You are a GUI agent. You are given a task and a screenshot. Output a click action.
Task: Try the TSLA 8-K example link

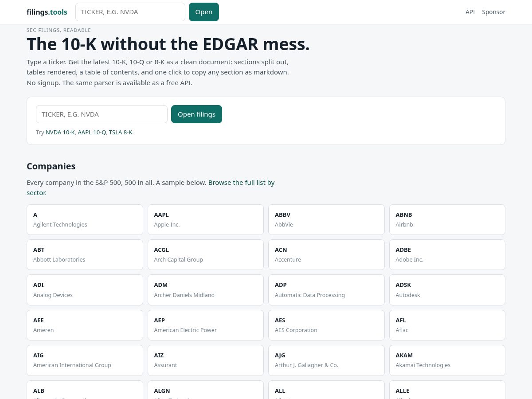click(x=121, y=132)
